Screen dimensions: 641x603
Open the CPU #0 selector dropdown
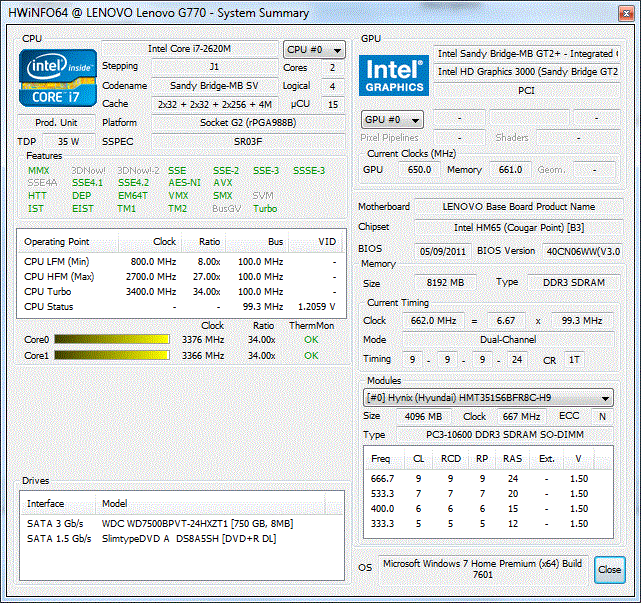314,50
